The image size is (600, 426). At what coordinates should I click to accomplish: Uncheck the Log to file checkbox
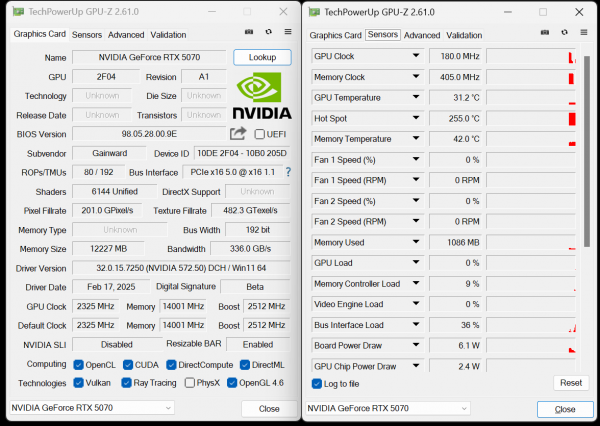[x=317, y=384]
